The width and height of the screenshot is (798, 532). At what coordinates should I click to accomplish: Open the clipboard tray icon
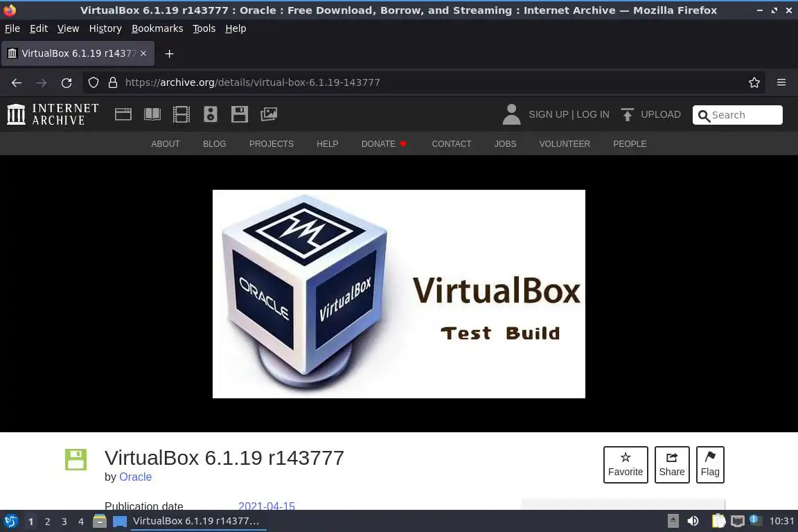click(718, 522)
